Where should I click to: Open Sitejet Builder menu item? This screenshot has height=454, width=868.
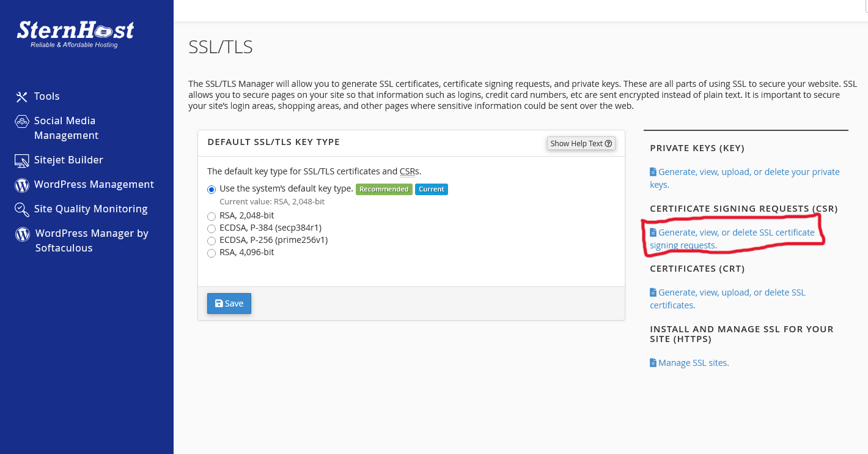[68, 160]
